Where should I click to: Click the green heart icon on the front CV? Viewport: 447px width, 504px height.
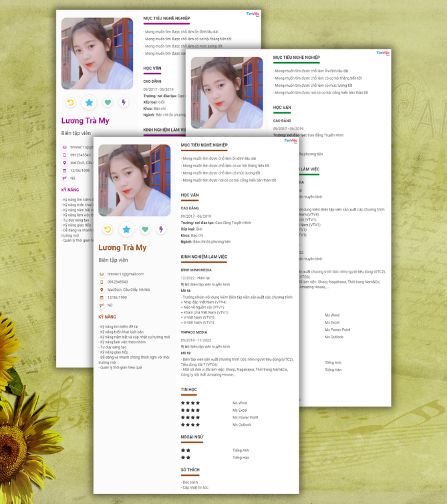click(144, 230)
